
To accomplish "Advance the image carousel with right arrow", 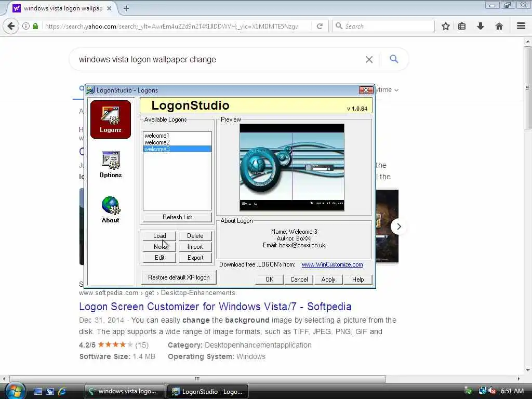I will point(399,227).
